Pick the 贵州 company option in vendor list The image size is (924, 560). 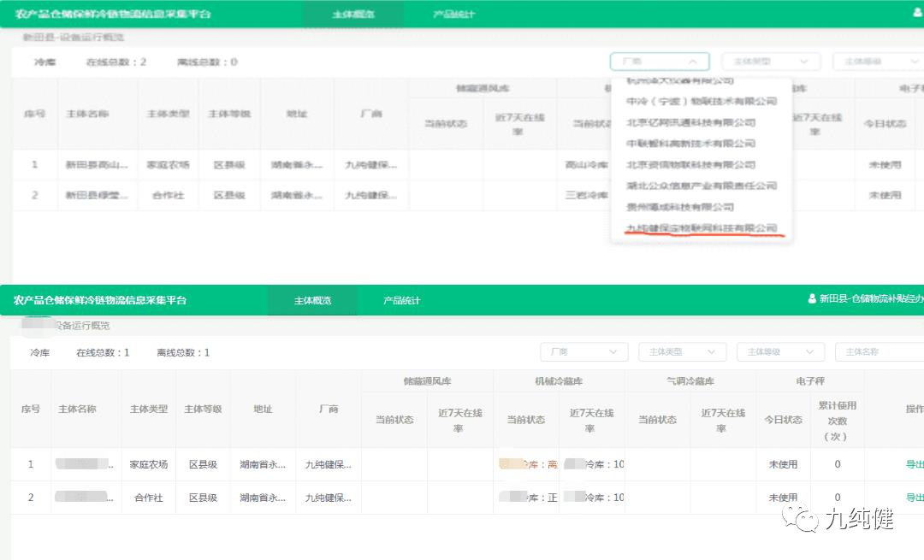680,207
